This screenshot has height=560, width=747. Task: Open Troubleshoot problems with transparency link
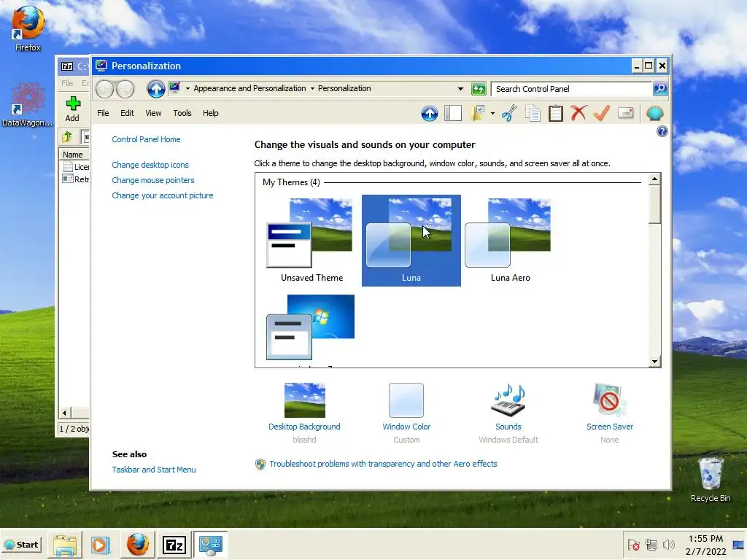tap(383, 464)
